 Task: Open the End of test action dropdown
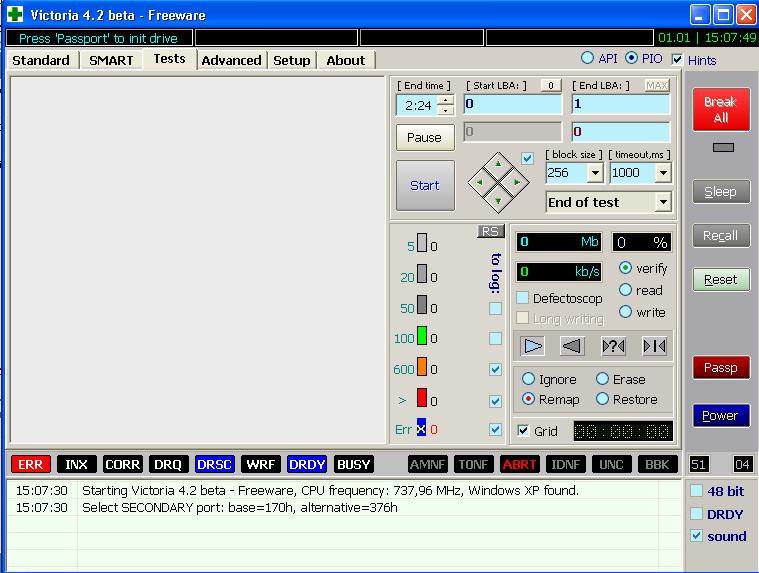coord(663,202)
